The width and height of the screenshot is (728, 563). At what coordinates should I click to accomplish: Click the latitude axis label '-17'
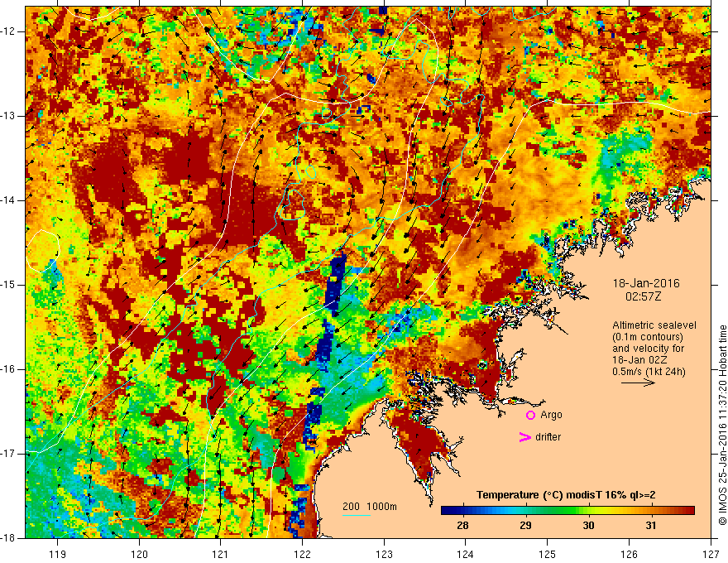[9, 454]
